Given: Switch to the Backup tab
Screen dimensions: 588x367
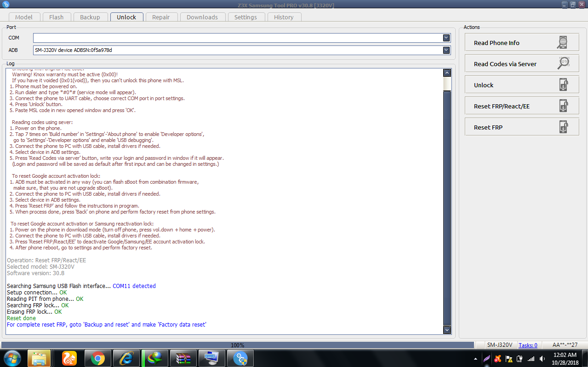Looking at the screenshot, I should click(90, 17).
